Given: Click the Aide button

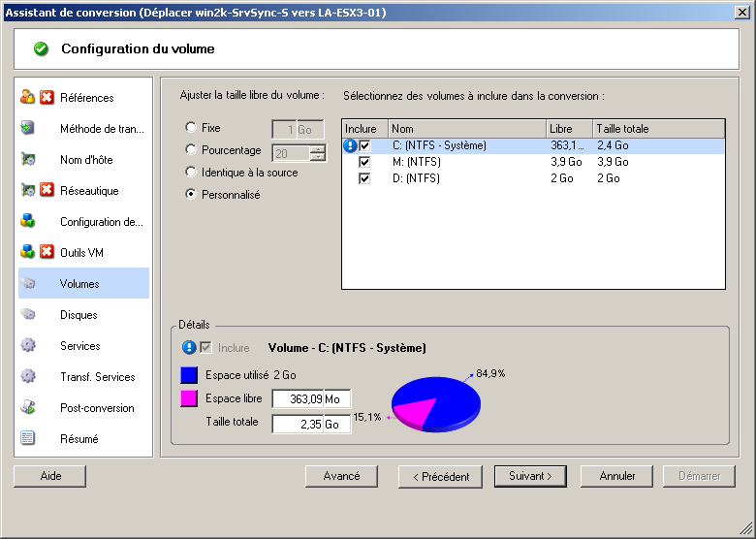Looking at the screenshot, I should pos(50,476).
